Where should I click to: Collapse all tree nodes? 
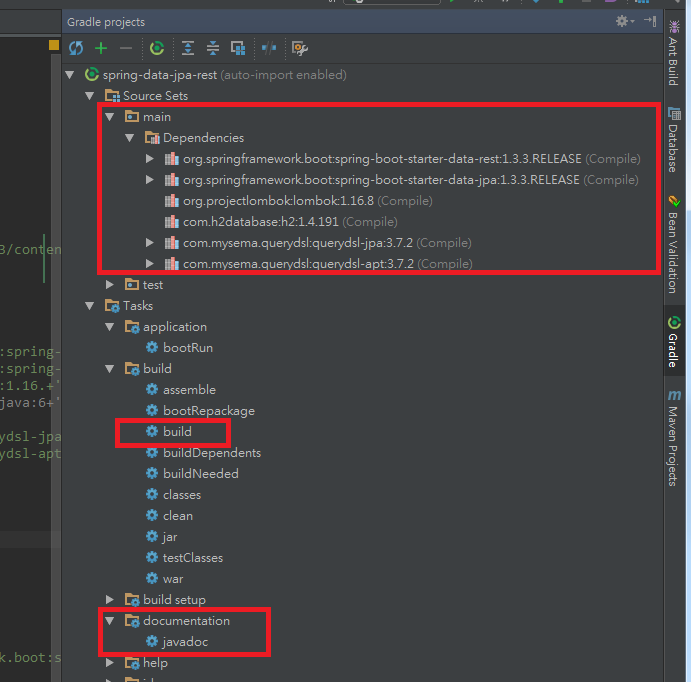tap(213, 48)
